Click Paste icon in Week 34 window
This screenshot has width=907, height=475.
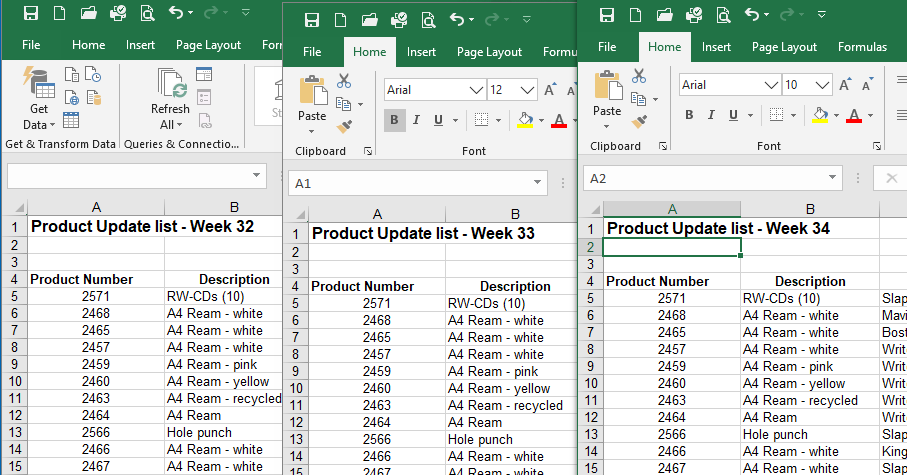pyautogui.click(x=607, y=96)
